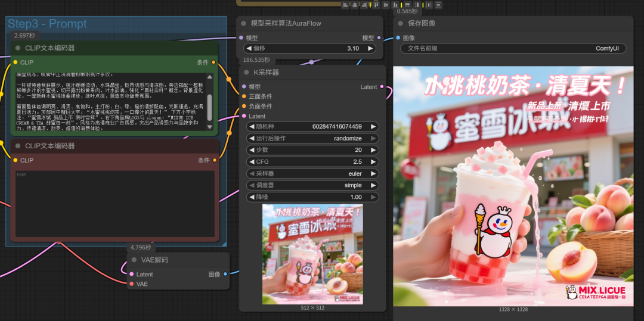The image size is (644, 321).
Task: Open the 采样器 euler dropdown
Action: [x=312, y=174]
